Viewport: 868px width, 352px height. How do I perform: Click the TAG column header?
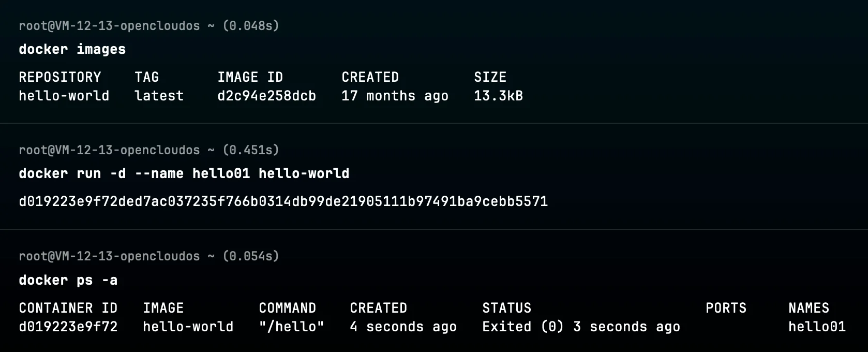146,77
